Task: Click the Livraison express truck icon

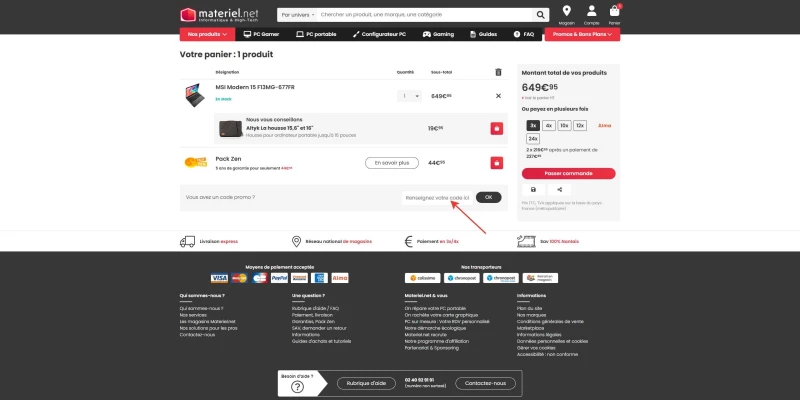Action: 187,241
